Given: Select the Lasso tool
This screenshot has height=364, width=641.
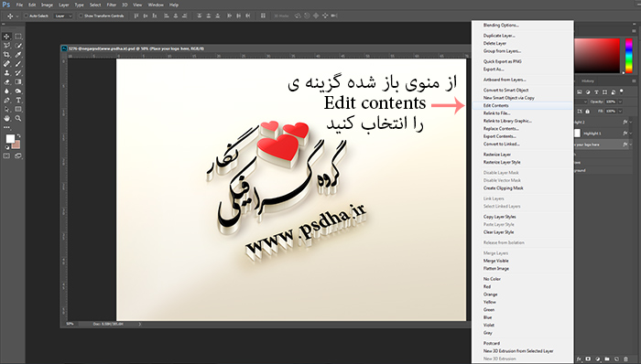Looking at the screenshot, I should tap(6, 46).
